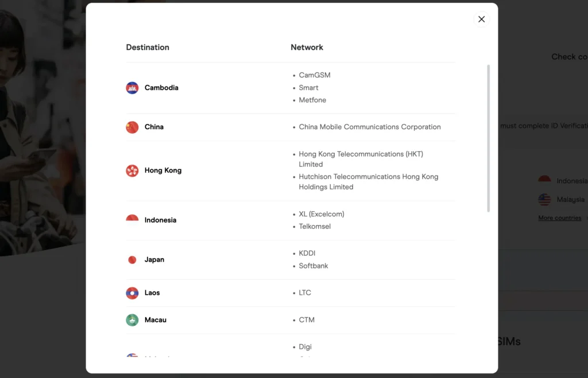588x378 pixels.
Task: Click the Macau flag icon
Action: pos(132,319)
